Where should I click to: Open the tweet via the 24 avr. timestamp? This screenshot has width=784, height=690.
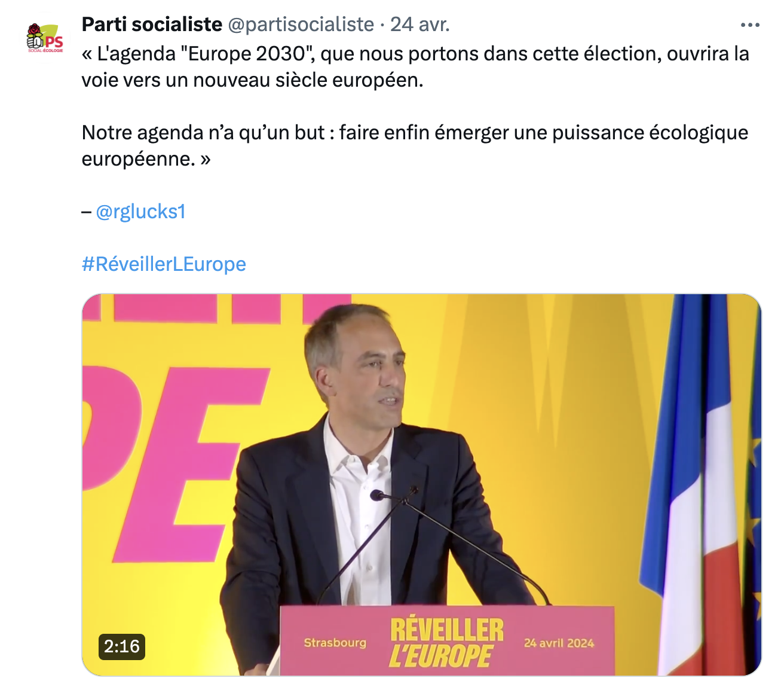(x=419, y=25)
